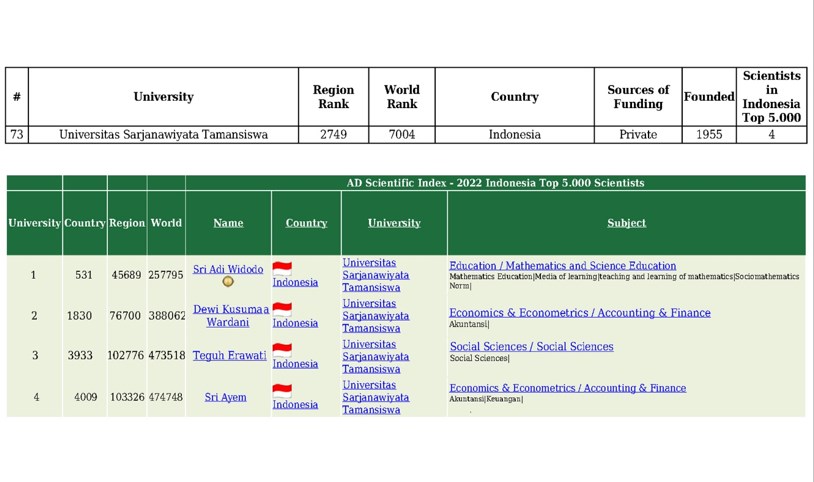
Task: Click the country rank 3933 cell
Action: 80,355
